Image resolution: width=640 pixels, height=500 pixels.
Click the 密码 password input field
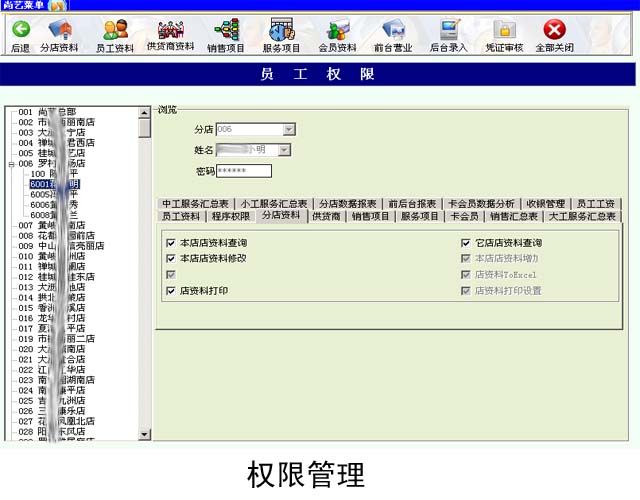point(243,171)
